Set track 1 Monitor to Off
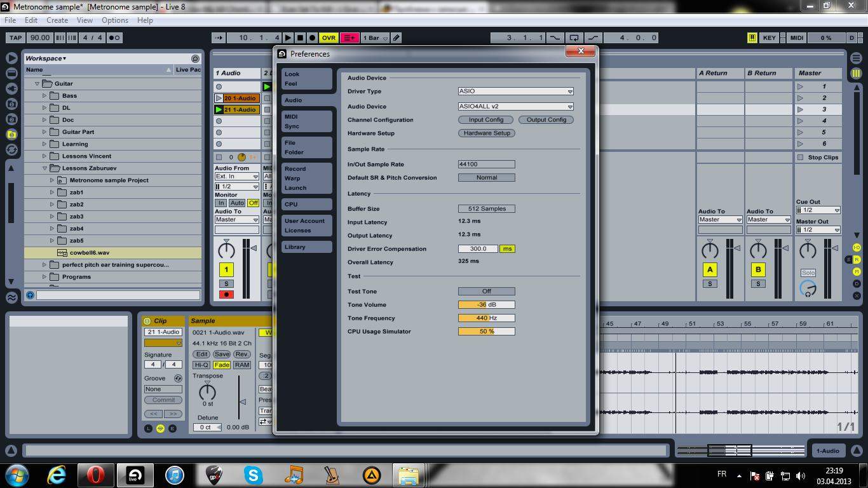868x488 pixels. 253,203
